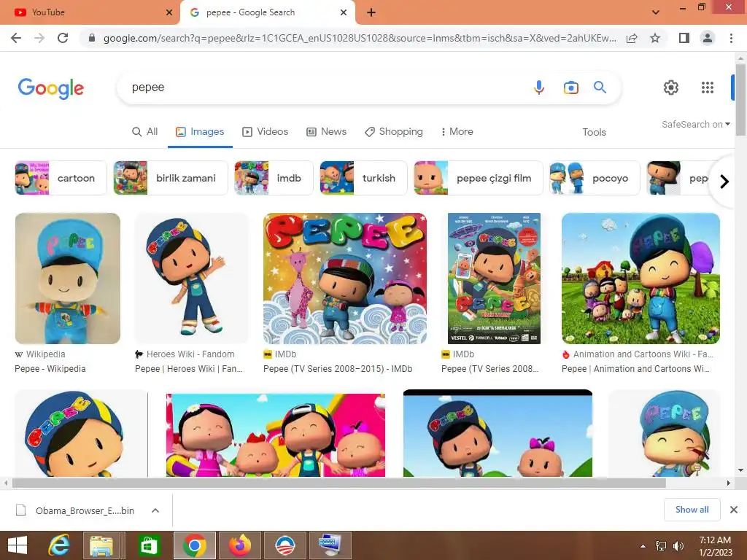Expand the download item options chevron
The width and height of the screenshot is (747, 560).
point(155,510)
